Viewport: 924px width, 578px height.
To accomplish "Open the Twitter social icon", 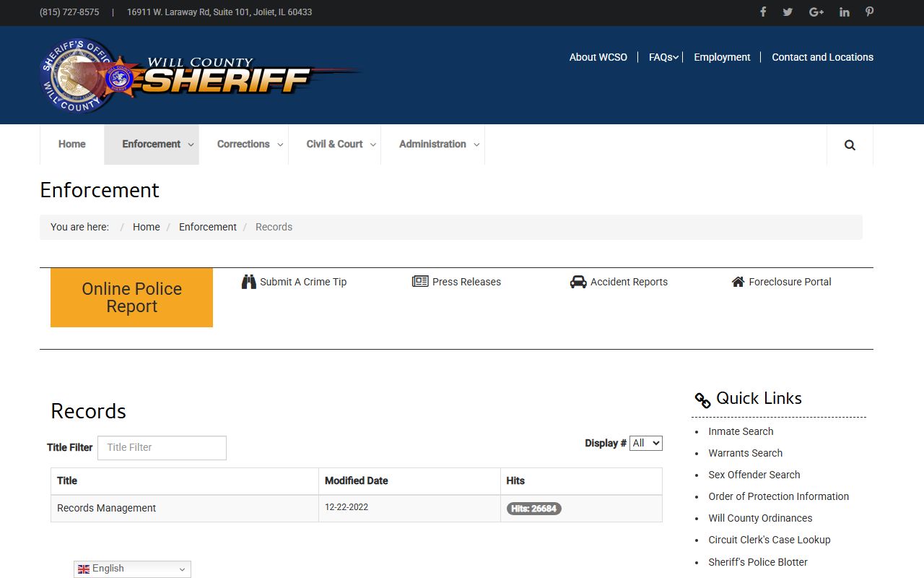I will [x=788, y=12].
